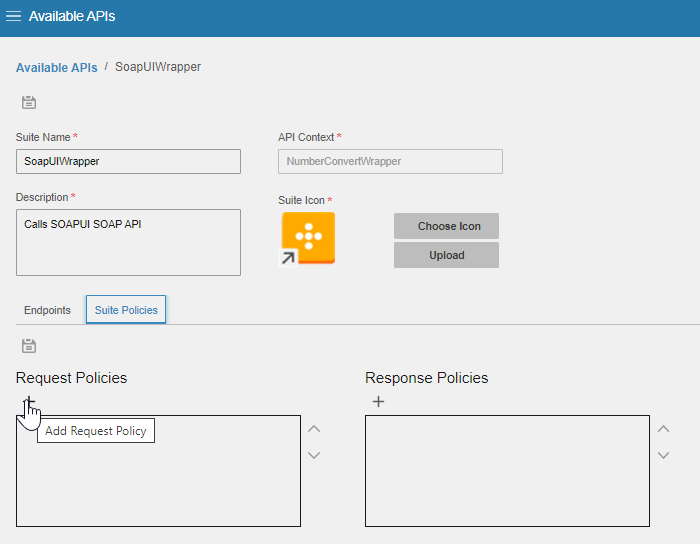Click the Available APIs header title
This screenshot has width=700, height=544.
coord(72,17)
